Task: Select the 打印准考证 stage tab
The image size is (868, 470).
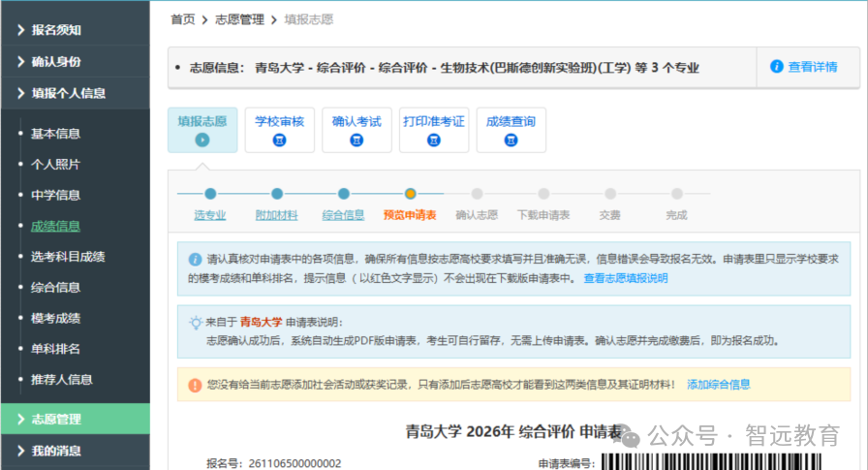Action: (x=434, y=130)
